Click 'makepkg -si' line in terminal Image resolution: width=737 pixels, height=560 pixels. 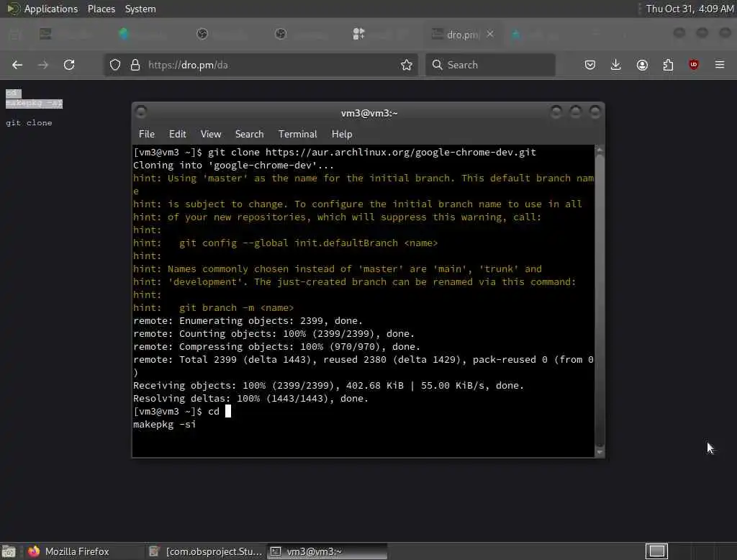point(165,424)
